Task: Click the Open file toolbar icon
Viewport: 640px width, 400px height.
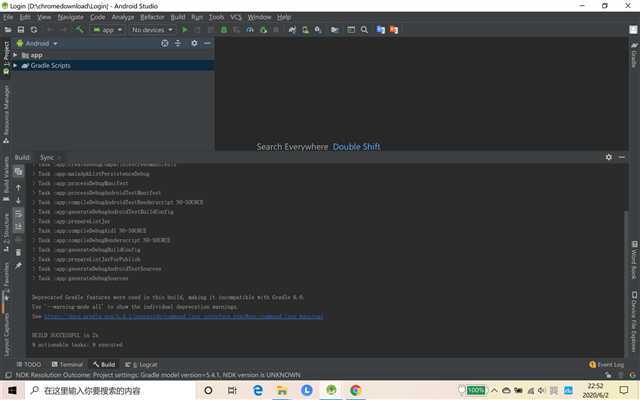Action: (8, 30)
